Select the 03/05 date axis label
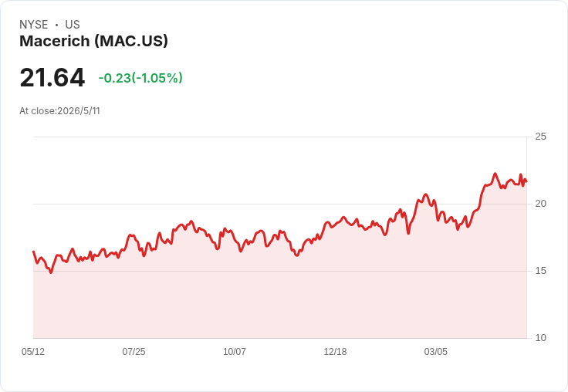568x392 pixels. click(436, 351)
